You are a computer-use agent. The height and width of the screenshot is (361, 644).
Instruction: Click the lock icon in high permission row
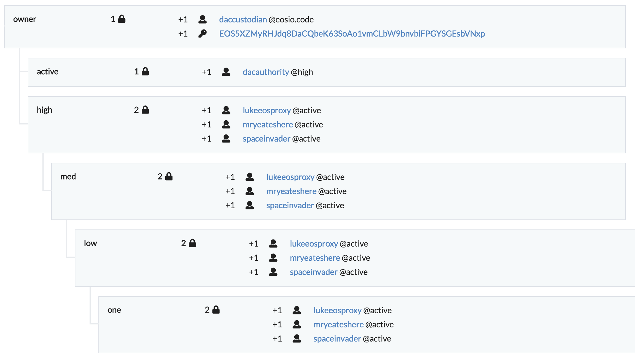coord(145,110)
